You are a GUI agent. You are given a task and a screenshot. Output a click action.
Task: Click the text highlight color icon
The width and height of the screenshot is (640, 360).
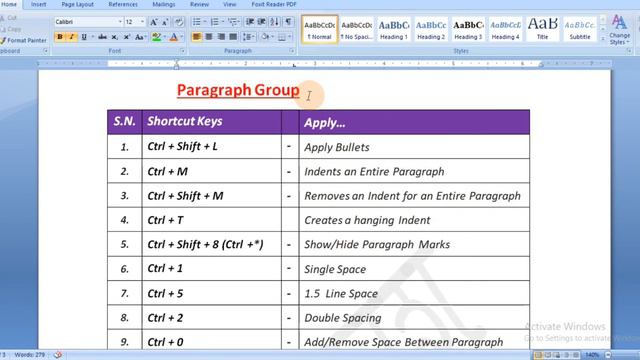pos(156,37)
